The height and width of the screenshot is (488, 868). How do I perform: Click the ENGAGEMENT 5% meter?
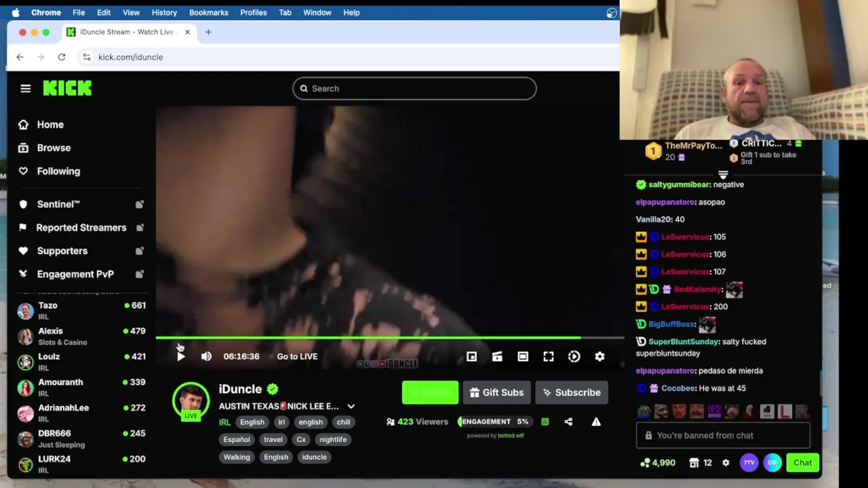(494, 422)
